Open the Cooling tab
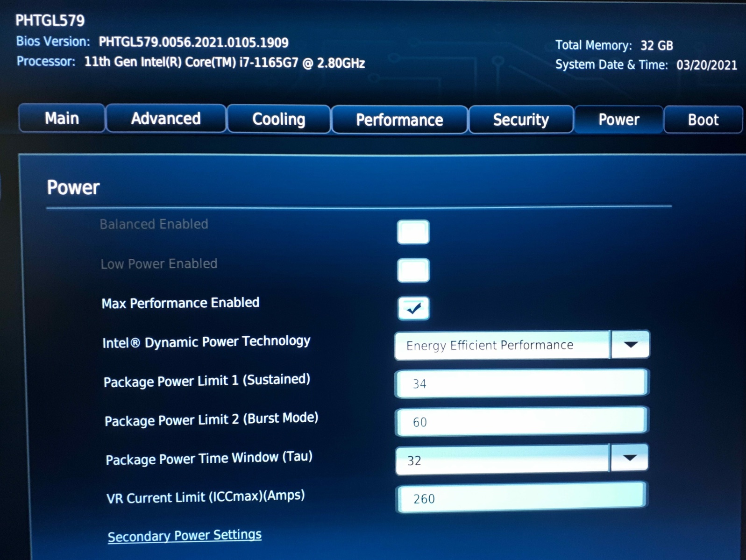 coord(279,120)
